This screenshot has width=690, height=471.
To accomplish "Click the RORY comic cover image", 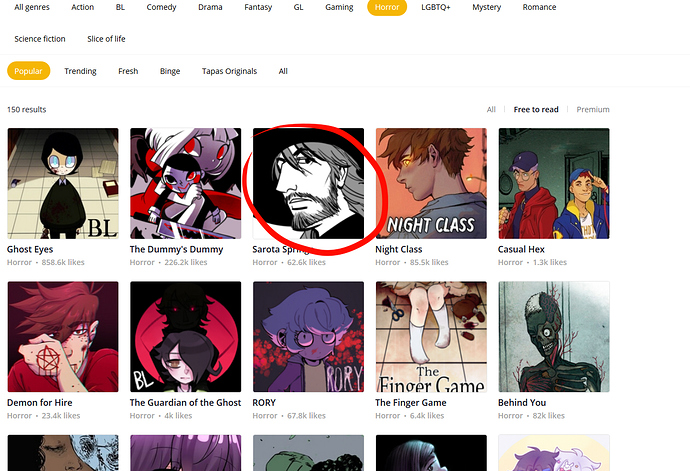I will [x=308, y=336].
